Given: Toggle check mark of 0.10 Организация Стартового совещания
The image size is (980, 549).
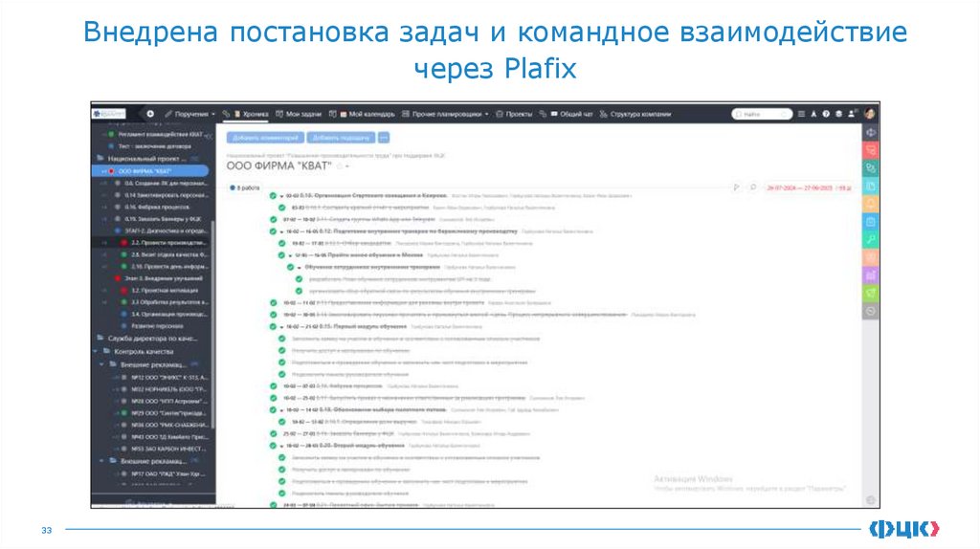Looking at the screenshot, I should [273, 195].
